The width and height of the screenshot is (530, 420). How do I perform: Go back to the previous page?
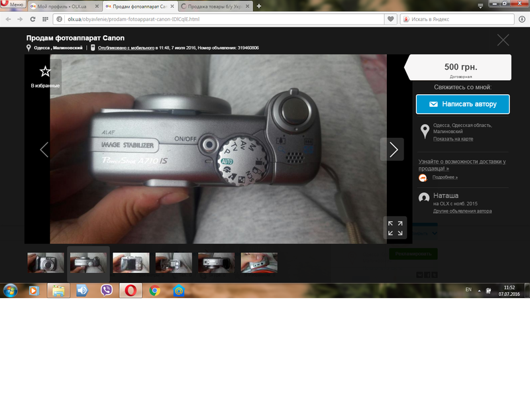(9, 19)
